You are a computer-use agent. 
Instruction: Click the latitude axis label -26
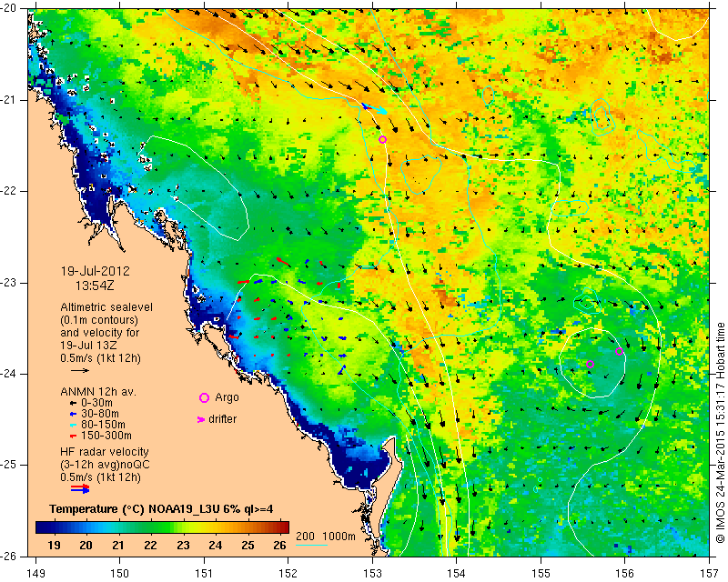pos(10,556)
